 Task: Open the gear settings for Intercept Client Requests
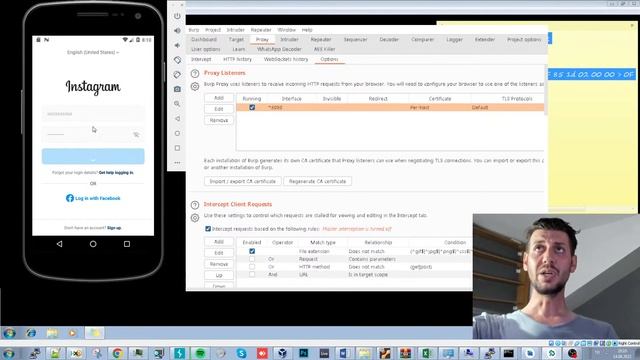tap(195, 218)
